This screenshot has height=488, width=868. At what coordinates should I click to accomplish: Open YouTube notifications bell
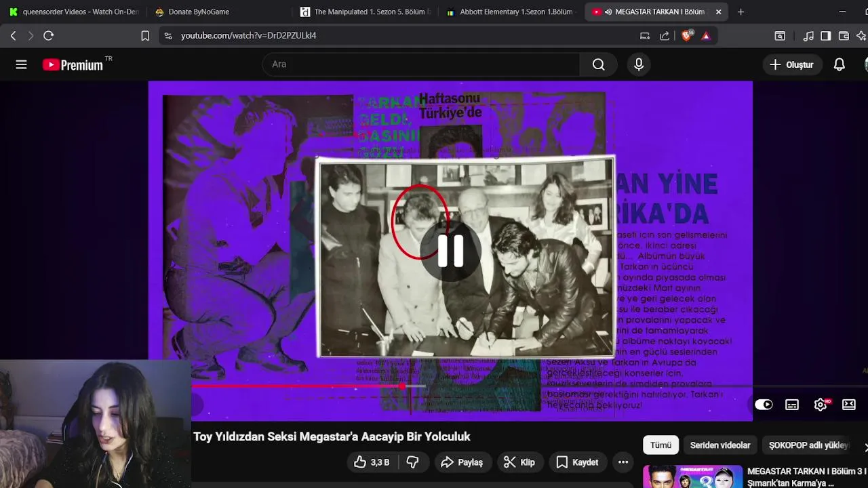839,64
